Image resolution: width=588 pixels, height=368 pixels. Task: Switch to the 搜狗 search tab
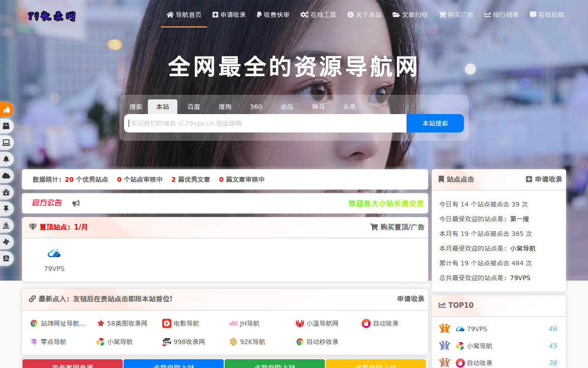pos(225,107)
